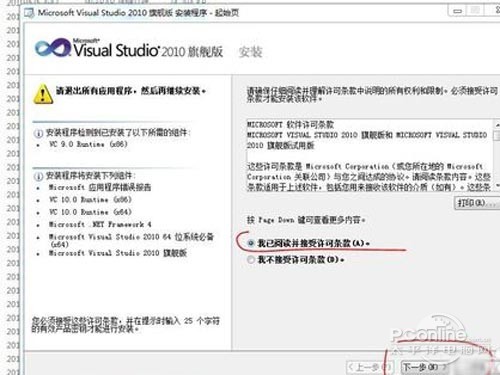Click the Previous step button

coord(371,367)
